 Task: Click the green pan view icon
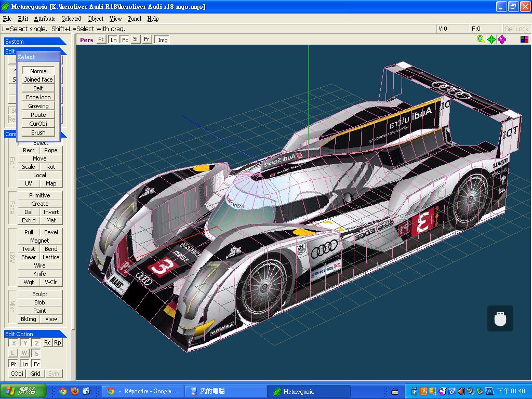(491, 39)
